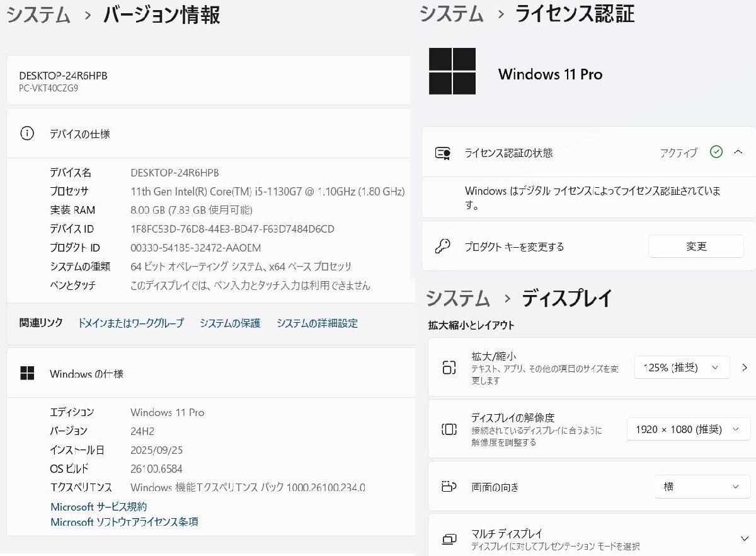Click the green active status checkmark

click(715, 153)
